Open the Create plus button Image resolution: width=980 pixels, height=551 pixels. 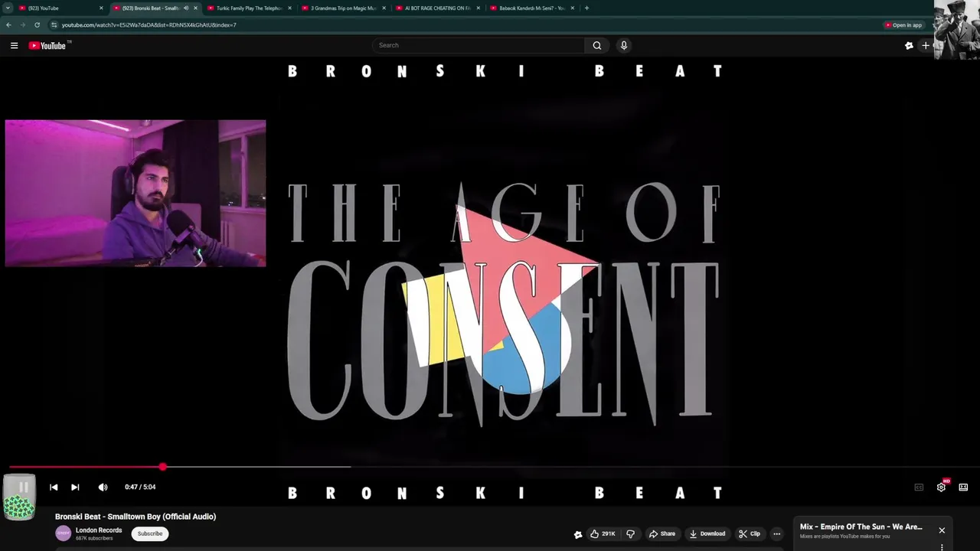click(925, 45)
